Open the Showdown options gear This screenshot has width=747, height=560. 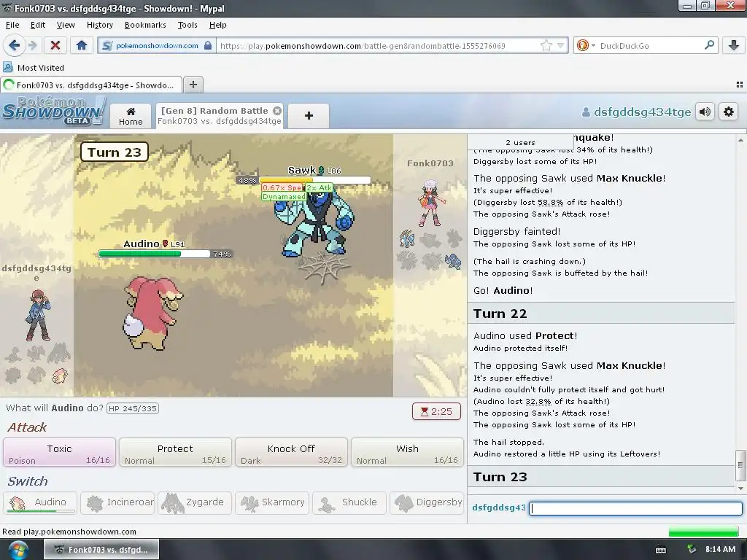(729, 112)
